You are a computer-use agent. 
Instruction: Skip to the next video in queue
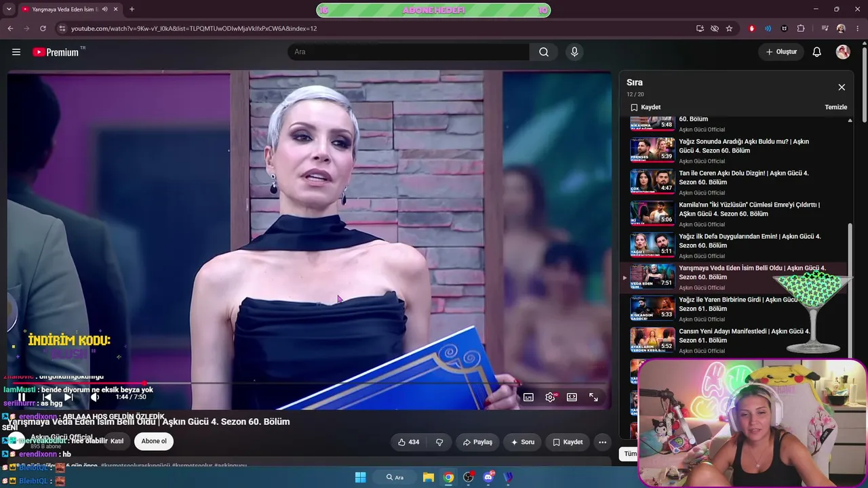click(x=68, y=397)
